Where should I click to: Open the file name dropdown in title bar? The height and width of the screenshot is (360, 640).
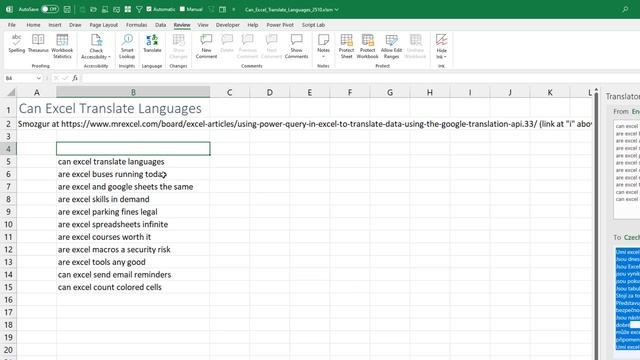337,9
